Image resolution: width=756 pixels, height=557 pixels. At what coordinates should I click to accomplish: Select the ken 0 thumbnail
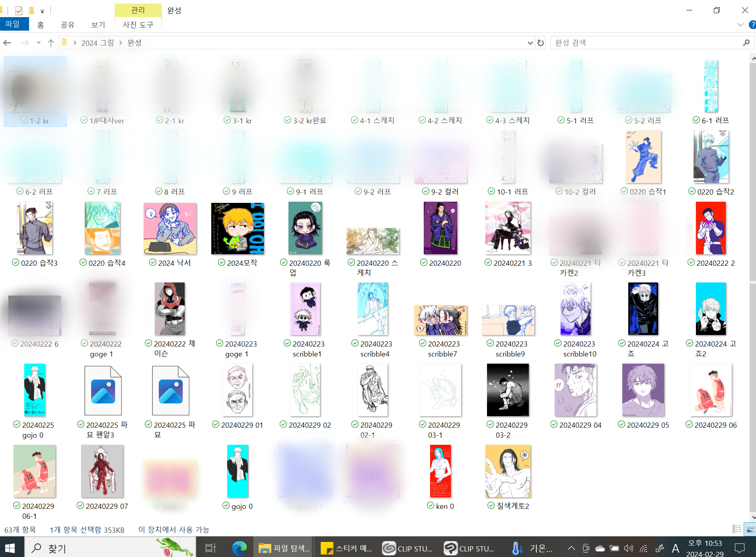click(x=440, y=471)
